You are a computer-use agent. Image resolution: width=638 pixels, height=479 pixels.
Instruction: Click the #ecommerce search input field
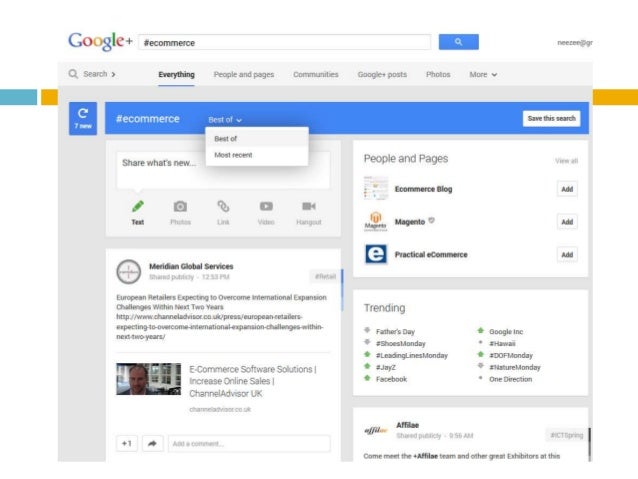284,42
